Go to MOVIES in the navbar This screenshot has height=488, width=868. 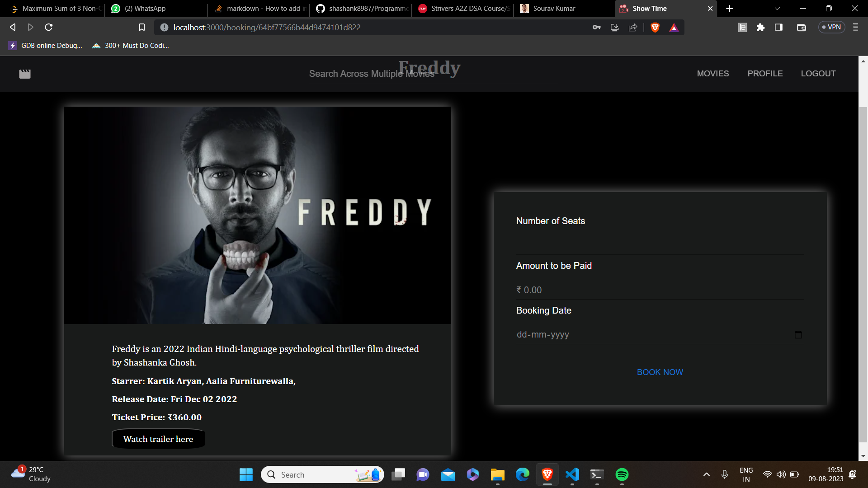pyautogui.click(x=712, y=74)
